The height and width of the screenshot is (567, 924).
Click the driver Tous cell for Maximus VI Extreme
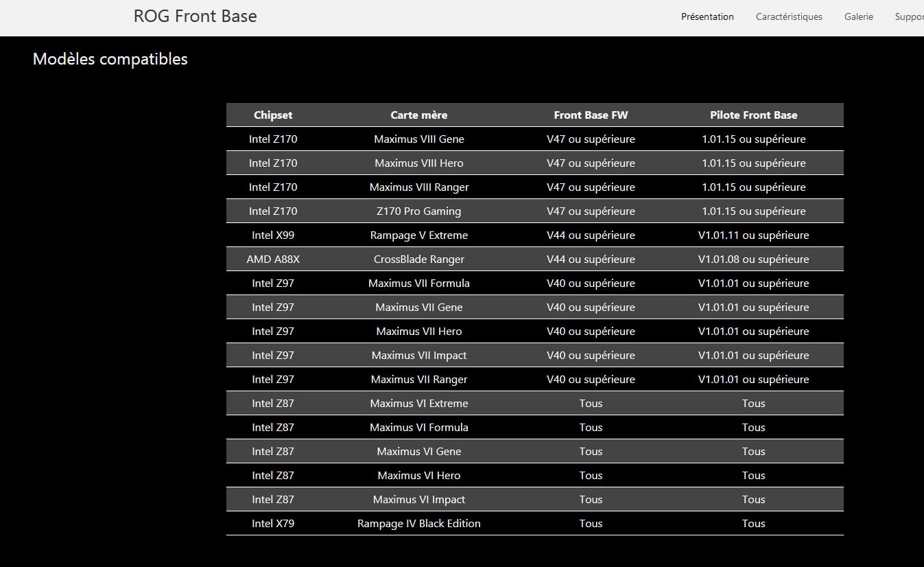tap(754, 404)
